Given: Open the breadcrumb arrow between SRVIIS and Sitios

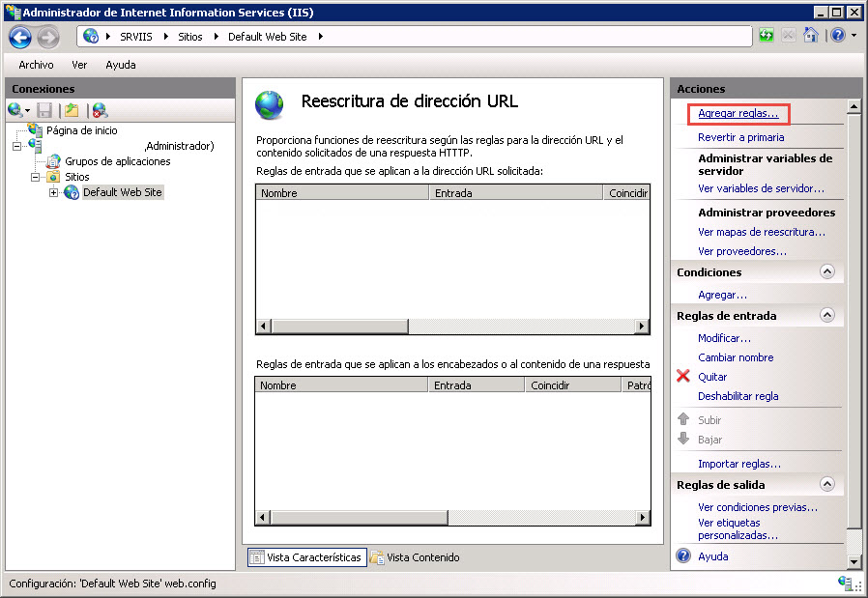Looking at the screenshot, I should pos(165,37).
